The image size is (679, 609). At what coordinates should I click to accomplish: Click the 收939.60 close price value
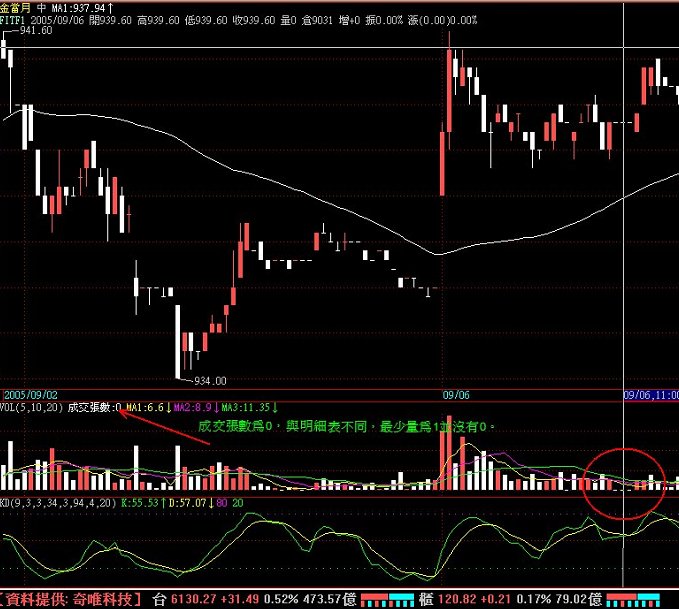[x=254, y=20]
